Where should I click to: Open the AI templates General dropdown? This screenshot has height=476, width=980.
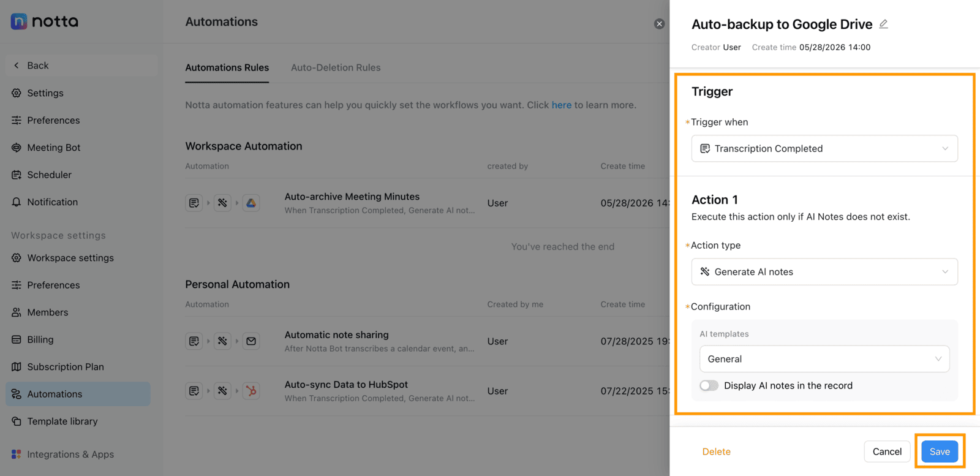point(824,359)
